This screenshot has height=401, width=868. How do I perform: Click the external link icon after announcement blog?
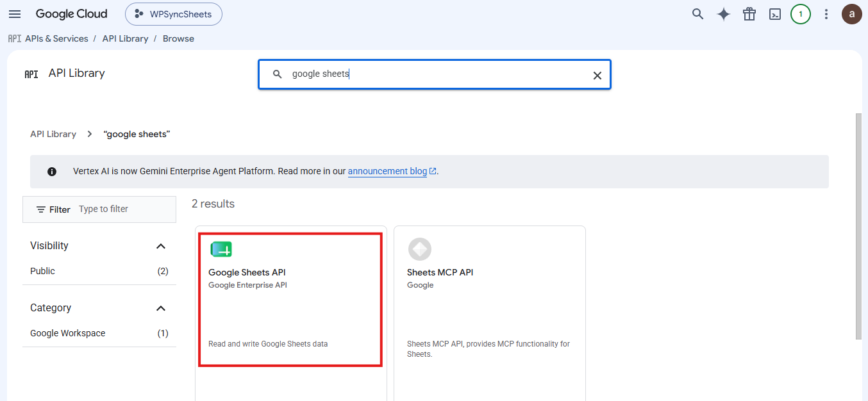[433, 171]
